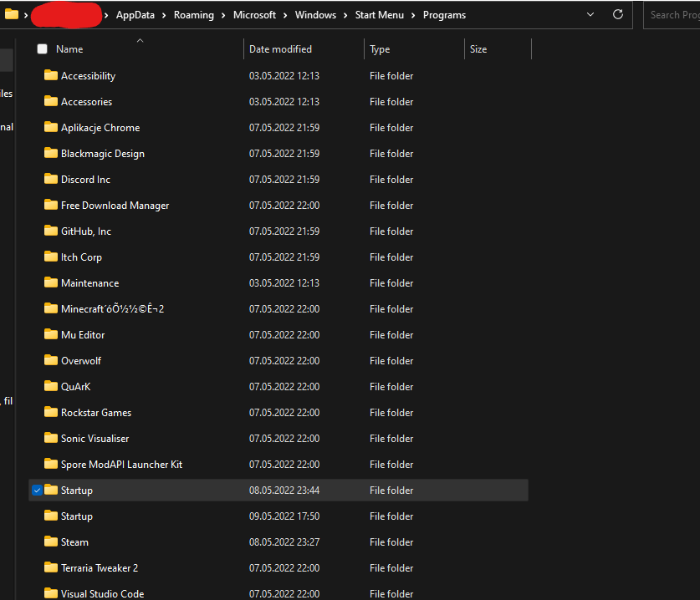
Task: Select the Sonic Visualiser folder name
Action: coord(95,439)
